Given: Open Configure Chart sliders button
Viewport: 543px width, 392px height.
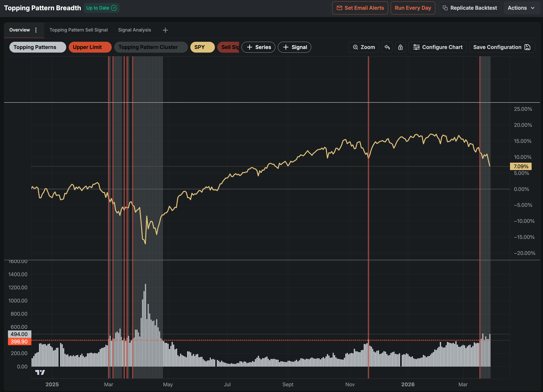Looking at the screenshot, I should (437, 47).
